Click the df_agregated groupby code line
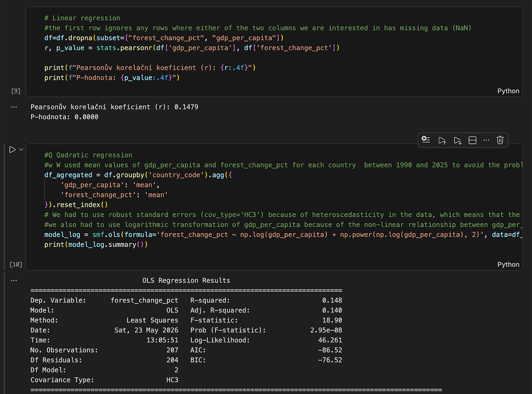Image resolution: width=532 pixels, height=394 pixels. click(138, 175)
